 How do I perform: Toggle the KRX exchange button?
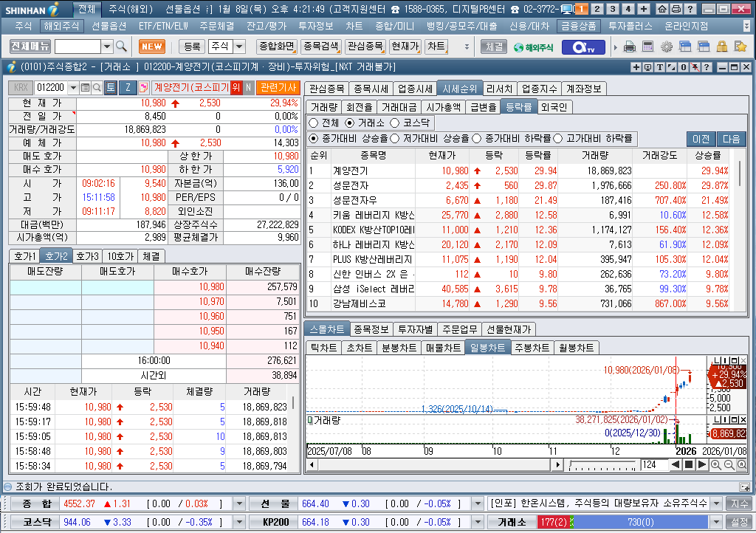20,87
